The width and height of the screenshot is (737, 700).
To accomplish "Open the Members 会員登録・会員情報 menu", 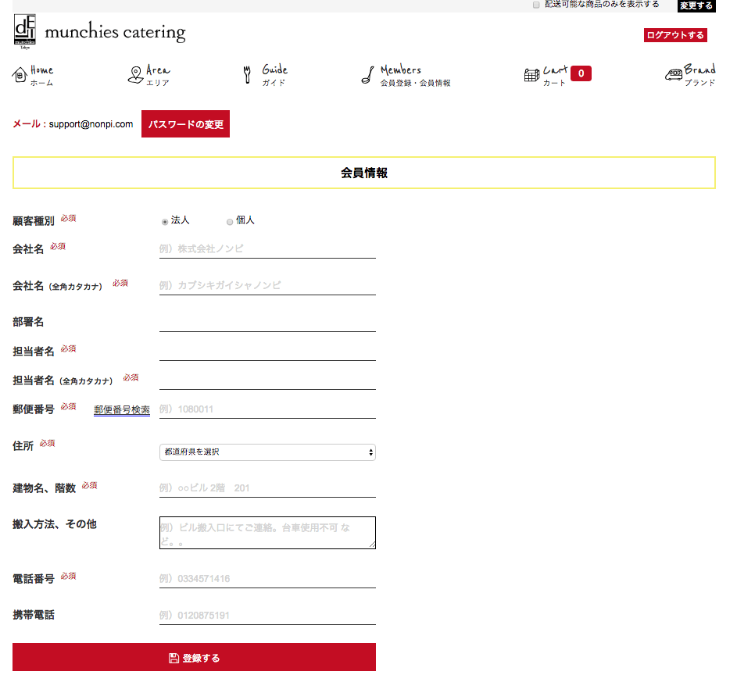I will coord(414,76).
